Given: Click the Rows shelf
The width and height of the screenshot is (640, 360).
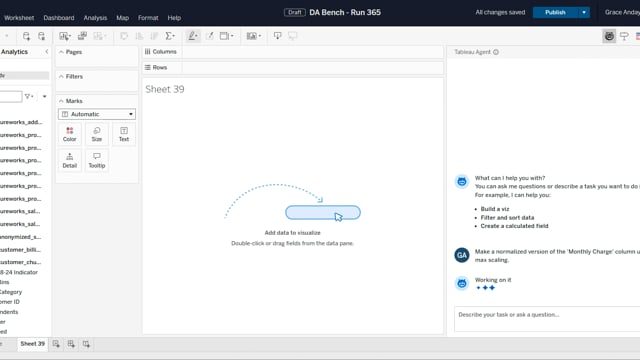Looking at the screenshot, I should 292,67.
